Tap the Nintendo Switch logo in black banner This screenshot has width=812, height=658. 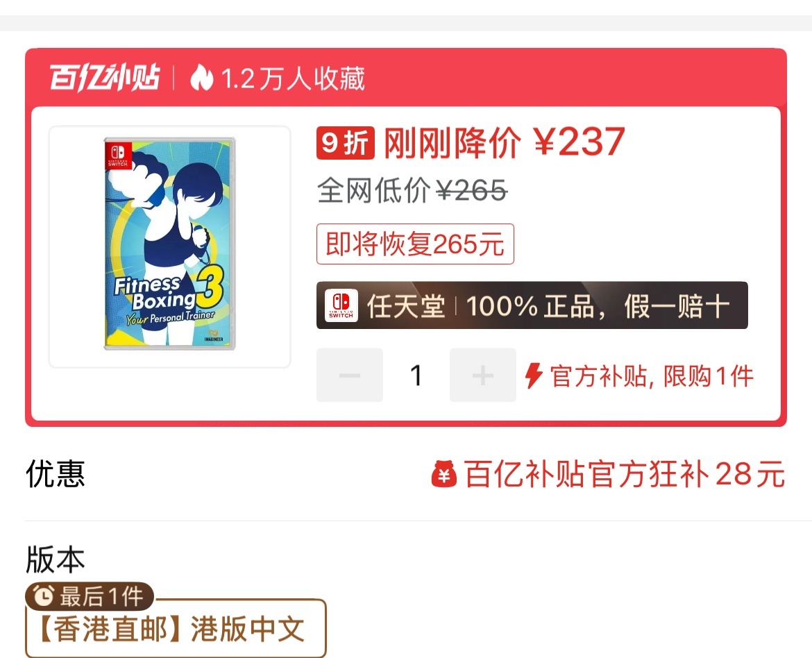tap(341, 305)
